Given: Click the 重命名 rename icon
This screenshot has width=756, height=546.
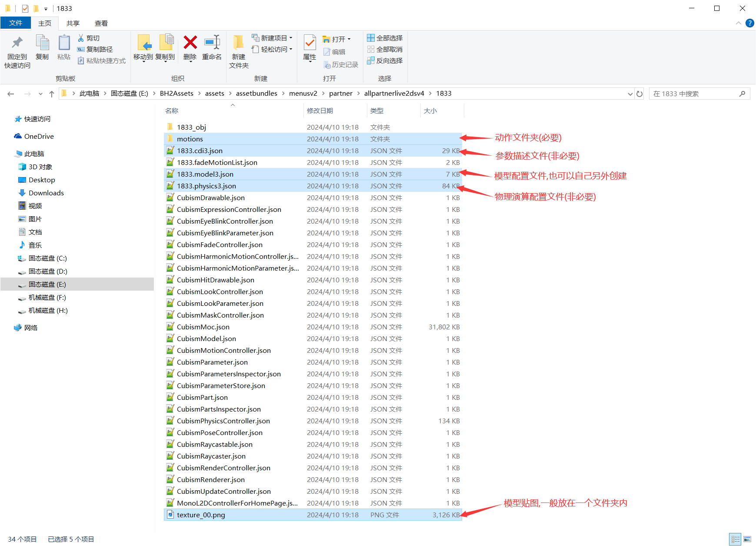Looking at the screenshot, I should [x=212, y=43].
